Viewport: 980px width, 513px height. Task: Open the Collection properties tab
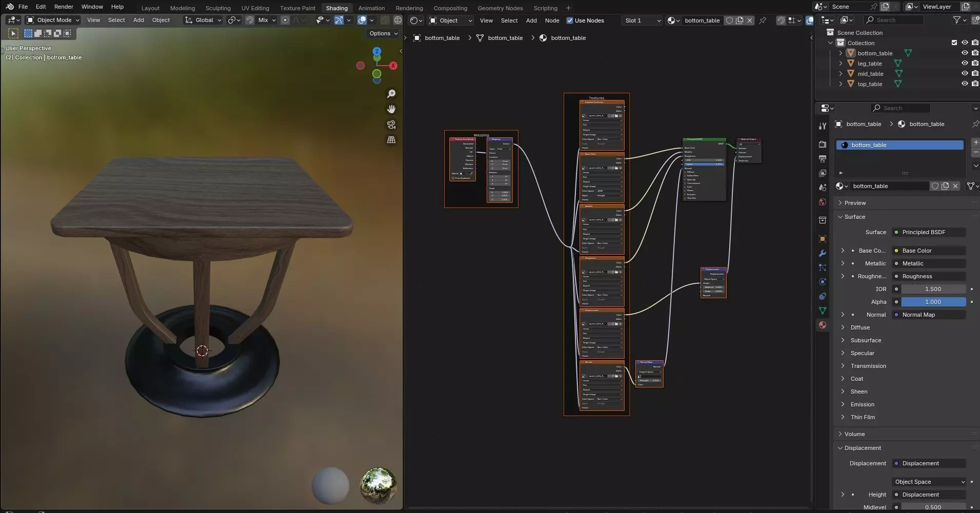pyautogui.click(x=823, y=220)
